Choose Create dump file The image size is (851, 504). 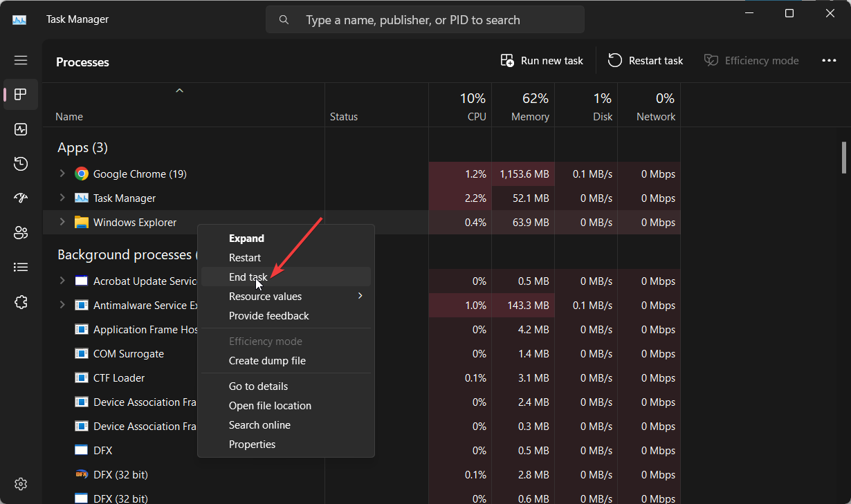pyautogui.click(x=286, y=361)
